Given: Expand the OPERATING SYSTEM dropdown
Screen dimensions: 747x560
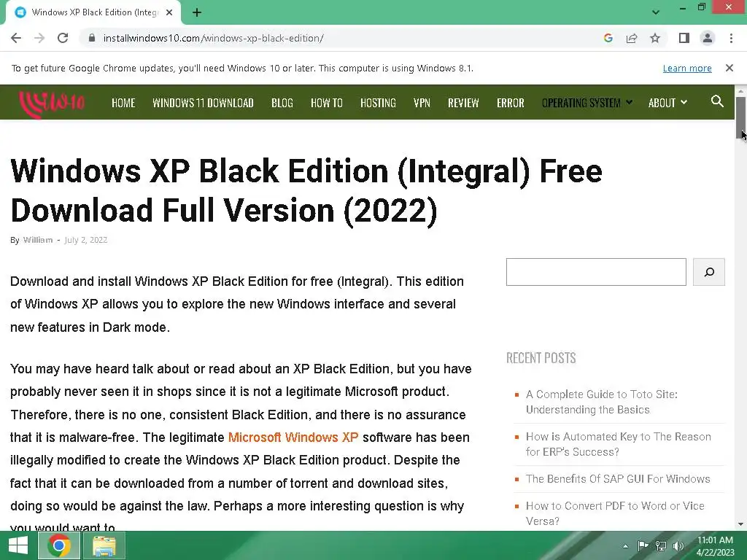Looking at the screenshot, I should tap(587, 103).
